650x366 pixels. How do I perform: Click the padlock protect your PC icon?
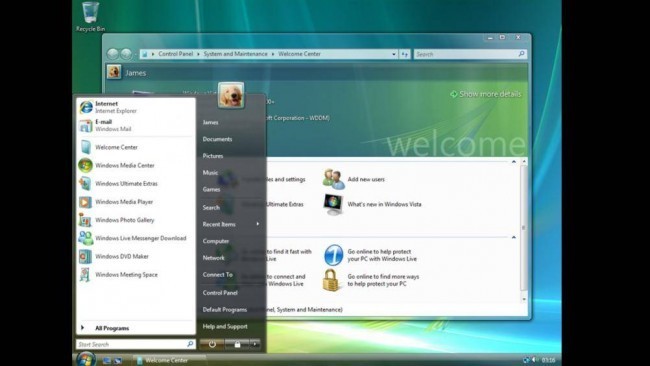[x=331, y=280]
